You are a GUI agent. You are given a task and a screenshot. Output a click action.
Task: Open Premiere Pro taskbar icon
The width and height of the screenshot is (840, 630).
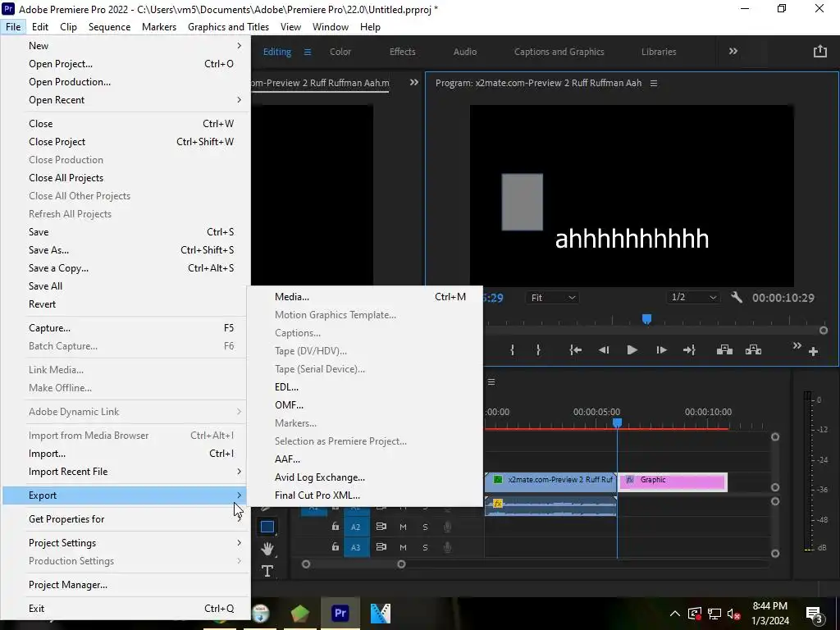(x=340, y=613)
